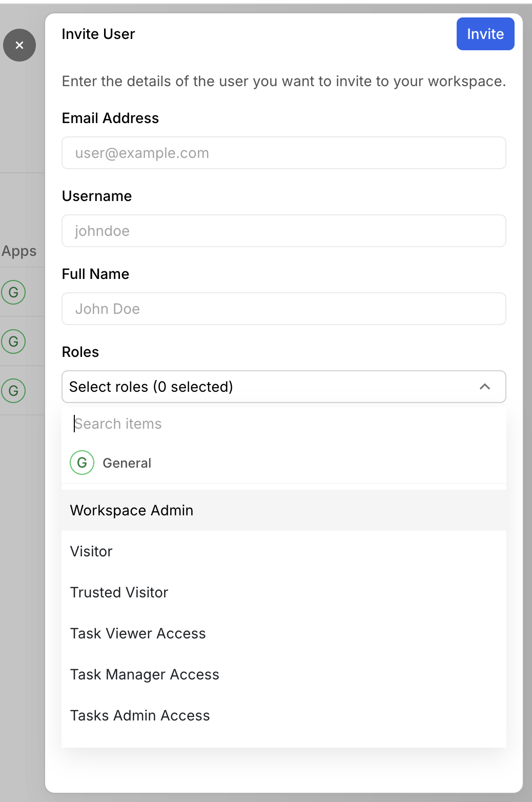Select Task Viewer Access role
Image resolution: width=532 pixels, height=802 pixels.
click(138, 633)
